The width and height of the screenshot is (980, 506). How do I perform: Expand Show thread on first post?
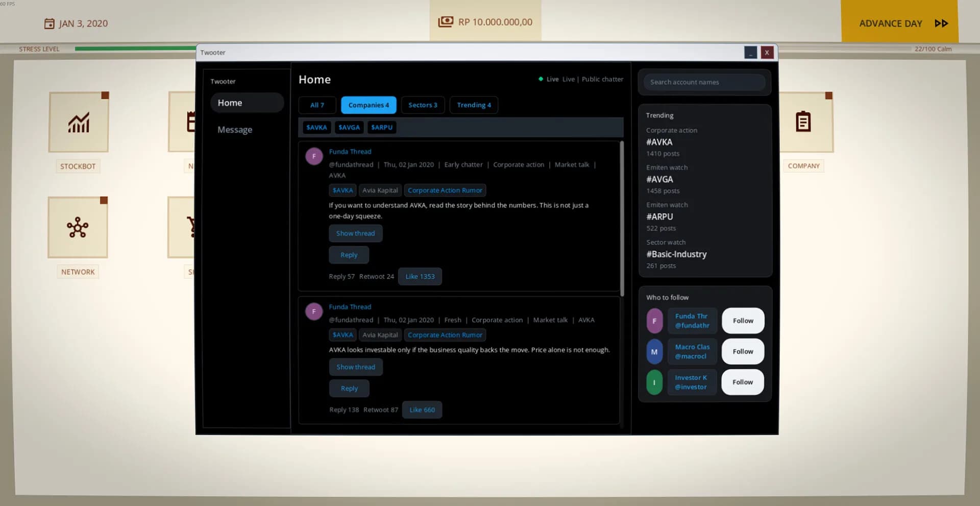coord(355,233)
